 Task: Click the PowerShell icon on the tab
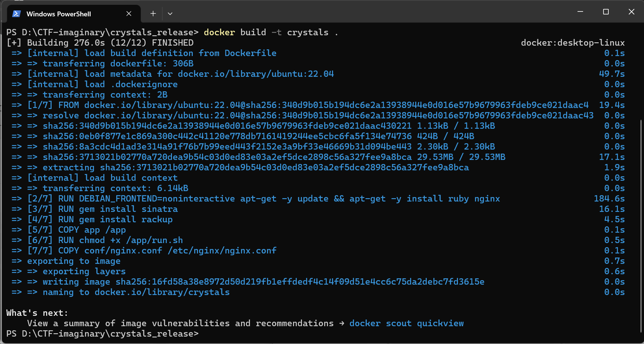(16, 14)
